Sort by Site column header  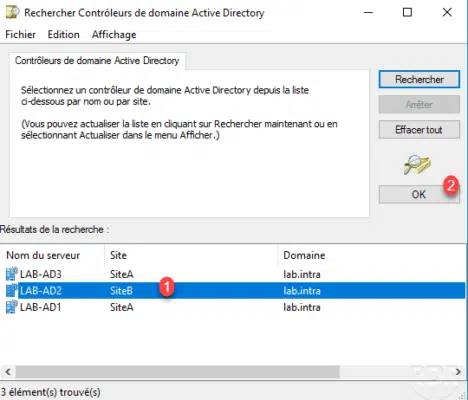(x=191, y=255)
